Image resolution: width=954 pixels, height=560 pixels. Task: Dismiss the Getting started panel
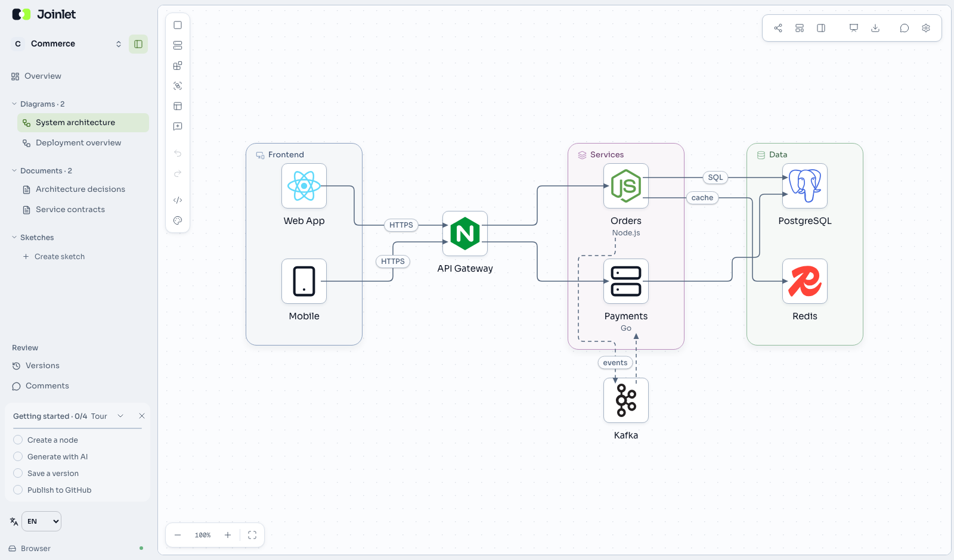coord(142,416)
